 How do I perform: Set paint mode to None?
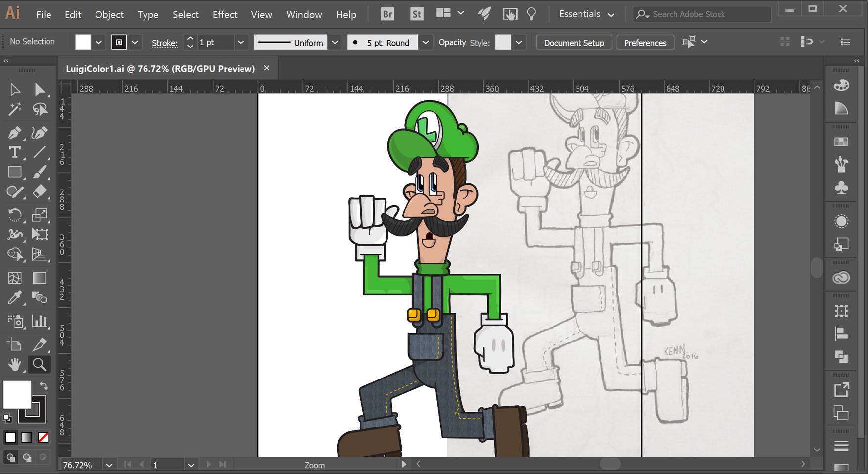click(43, 438)
